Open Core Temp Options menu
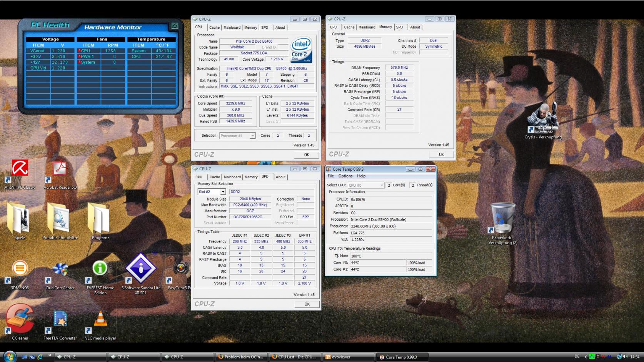644x362 pixels. pyautogui.click(x=345, y=176)
